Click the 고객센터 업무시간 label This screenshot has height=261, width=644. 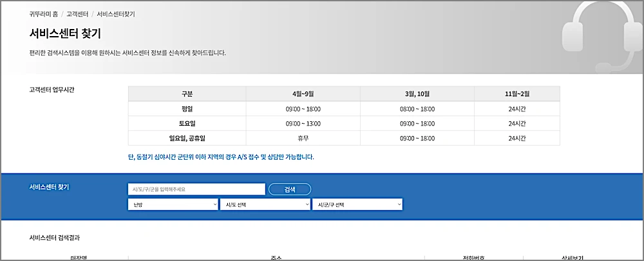click(x=52, y=90)
